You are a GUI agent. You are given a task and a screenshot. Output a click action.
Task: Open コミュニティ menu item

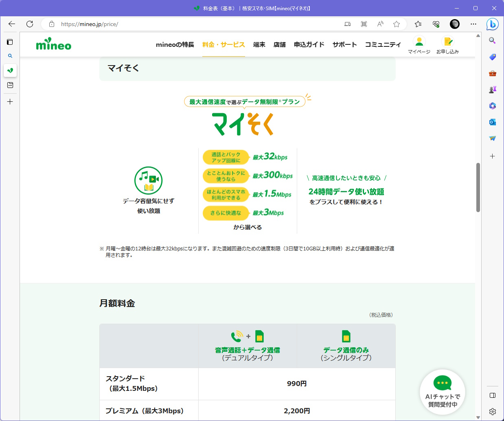[x=383, y=45]
